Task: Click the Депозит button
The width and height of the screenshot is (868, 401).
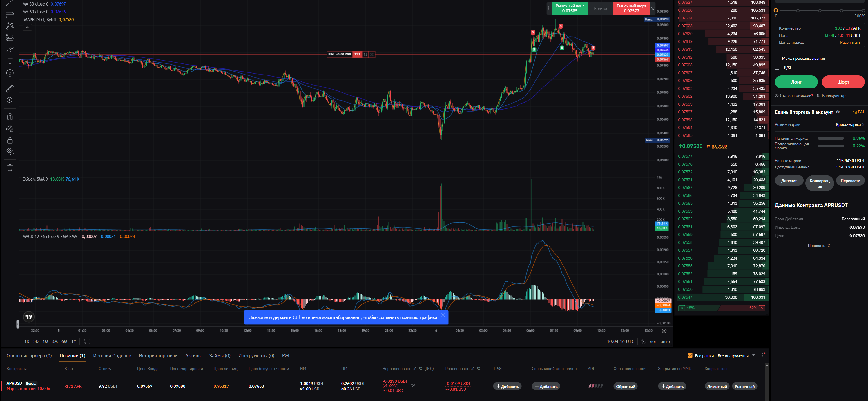Action: click(x=789, y=181)
